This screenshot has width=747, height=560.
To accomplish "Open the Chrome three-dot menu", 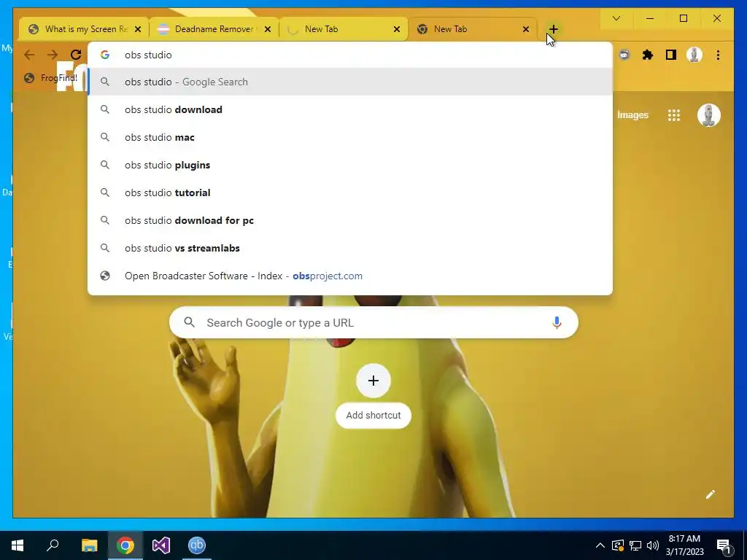I will [718, 55].
